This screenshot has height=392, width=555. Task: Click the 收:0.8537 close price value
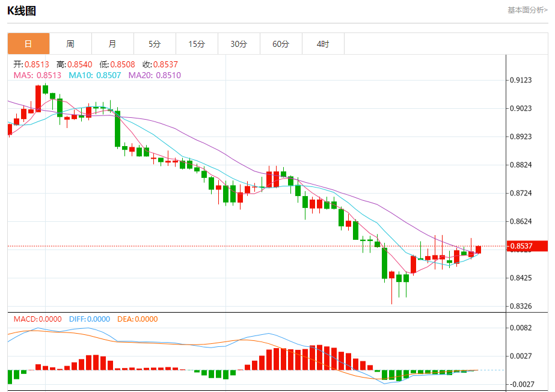pyautogui.click(x=161, y=64)
